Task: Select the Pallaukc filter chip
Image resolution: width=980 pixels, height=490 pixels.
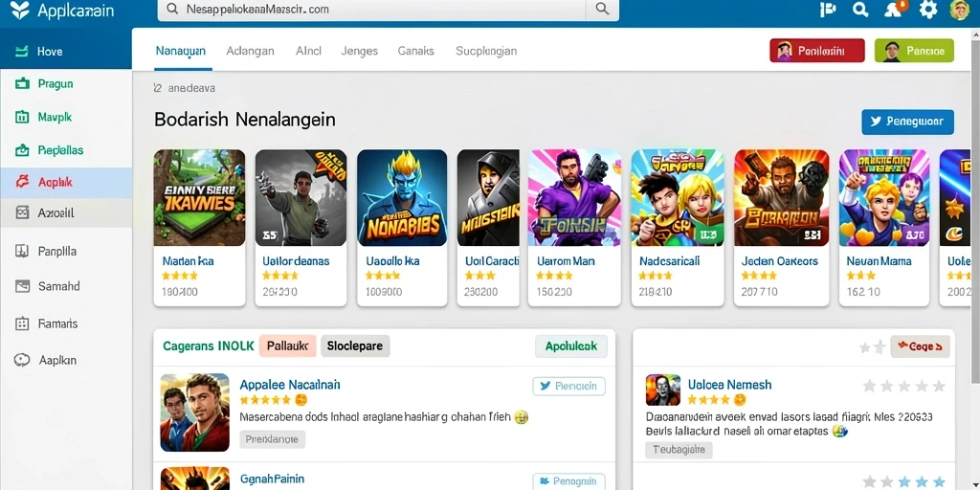Action: [x=287, y=345]
